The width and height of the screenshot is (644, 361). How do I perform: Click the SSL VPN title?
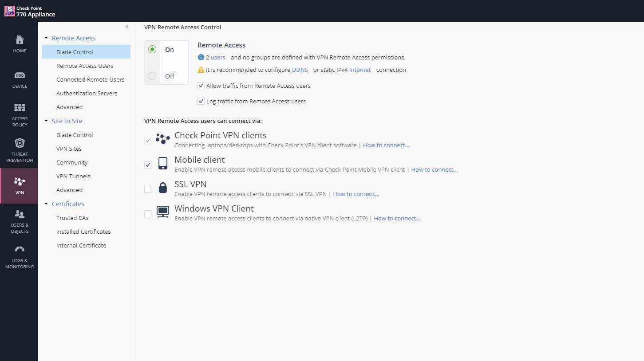(x=190, y=184)
